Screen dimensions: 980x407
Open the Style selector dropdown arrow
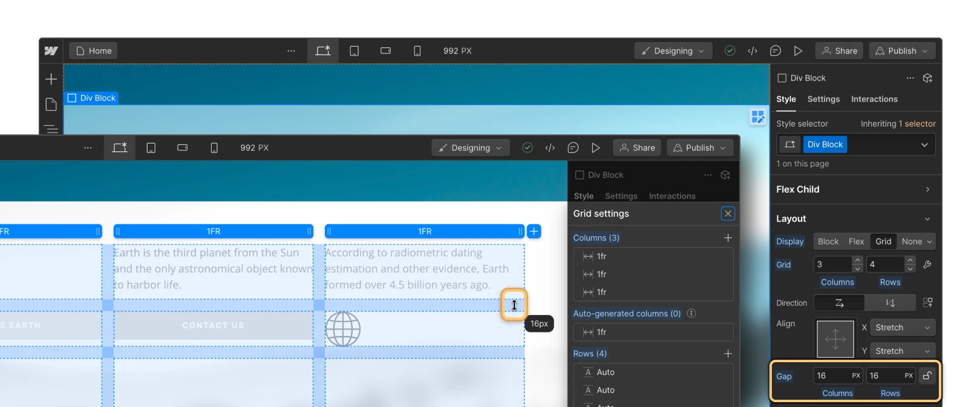pyautogui.click(x=924, y=145)
